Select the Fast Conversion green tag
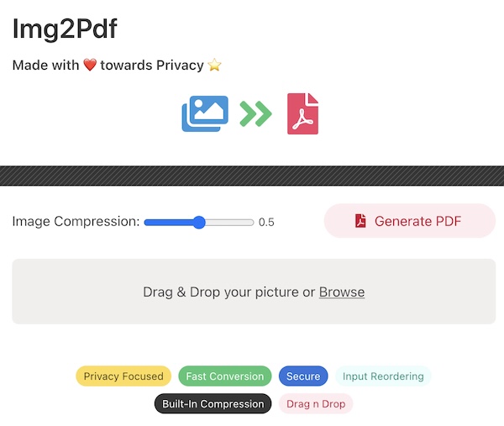This screenshot has width=504, height=426. coord(225,376)
